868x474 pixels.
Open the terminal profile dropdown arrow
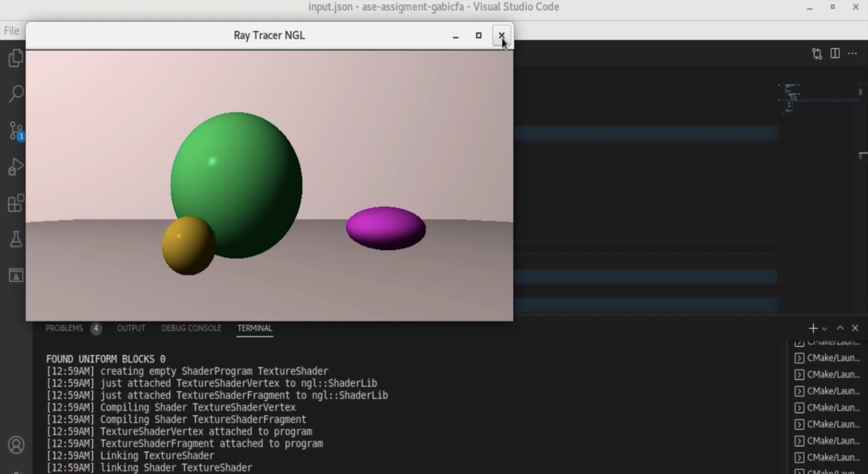point(824,329)
